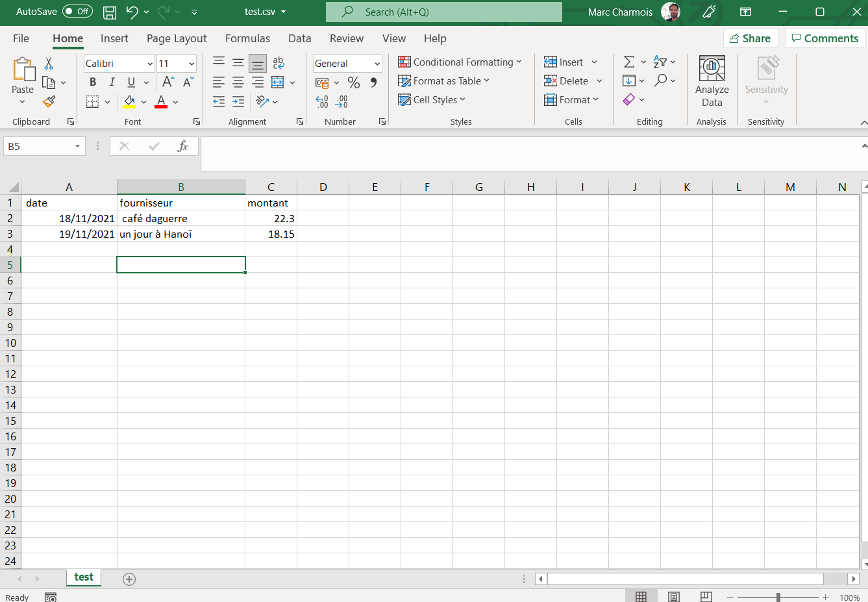The image size is (868, 602).
Task: Click the pen Coming Soon icon in title bar
Action: [709, 12]
